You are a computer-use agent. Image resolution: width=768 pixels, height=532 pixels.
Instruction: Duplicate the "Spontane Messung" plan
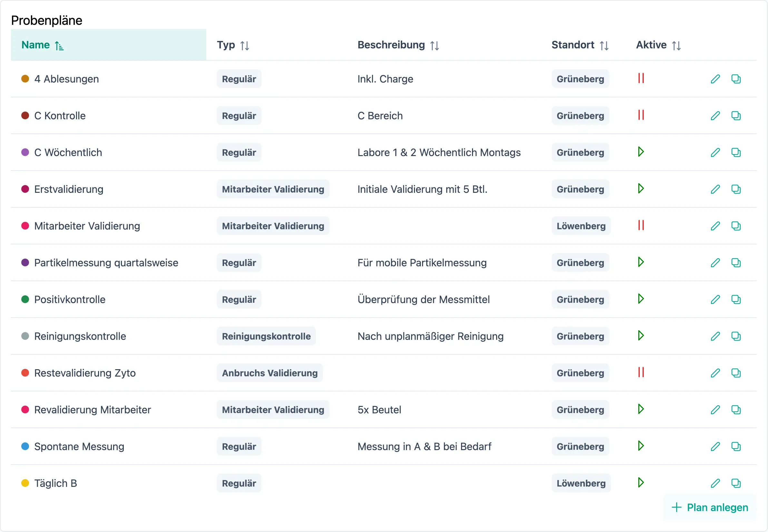(736, 446)
